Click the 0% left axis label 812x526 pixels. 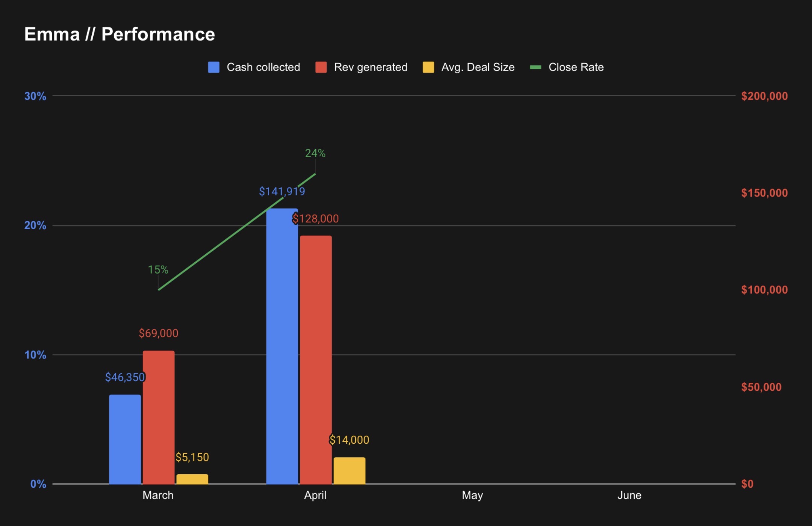[38, 484]
